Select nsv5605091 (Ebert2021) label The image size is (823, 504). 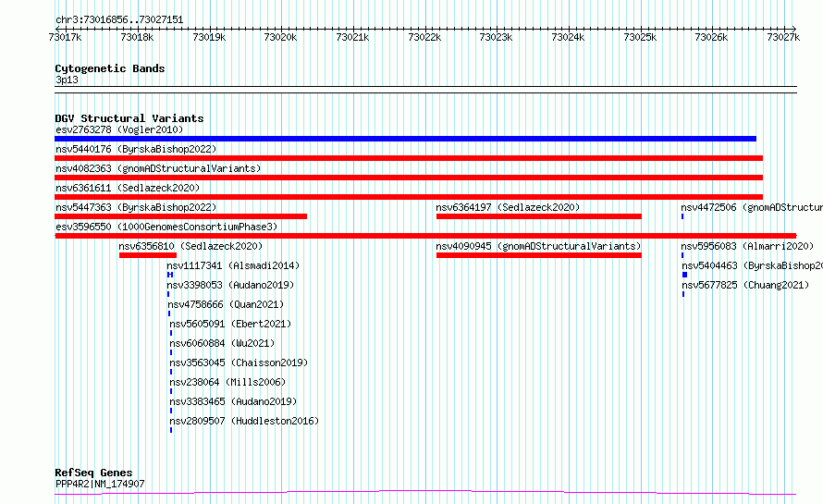(x=230, y=324)
